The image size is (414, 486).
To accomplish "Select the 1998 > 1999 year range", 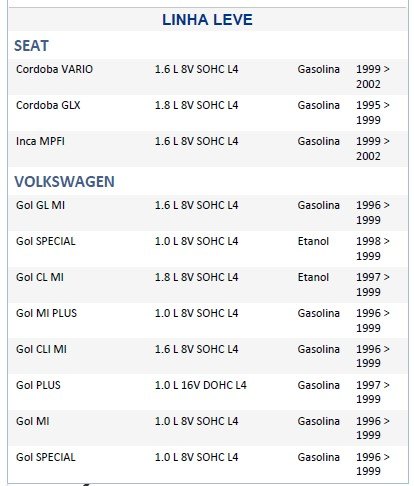I will [373, 249].
